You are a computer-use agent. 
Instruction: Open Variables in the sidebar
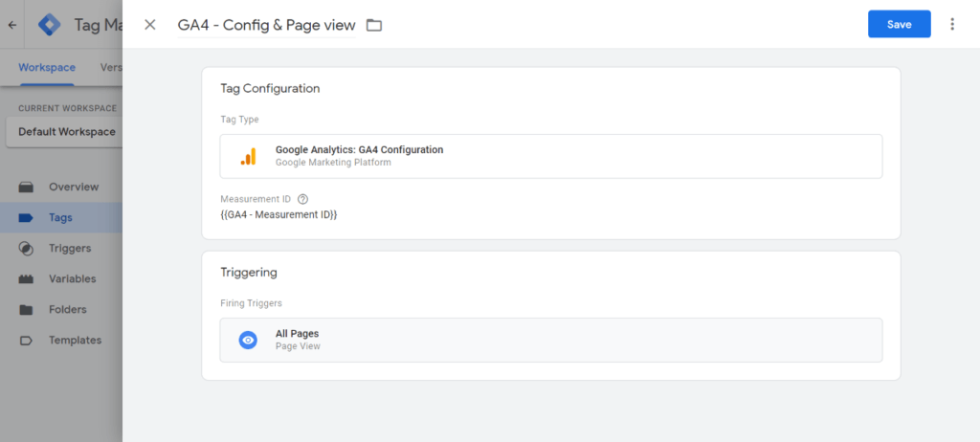point(61,278)
